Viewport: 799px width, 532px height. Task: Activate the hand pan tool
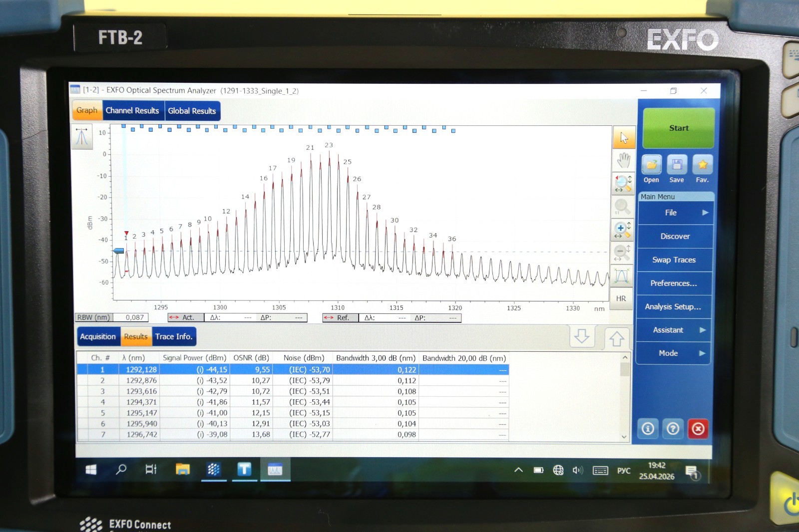tap(624, 161)
